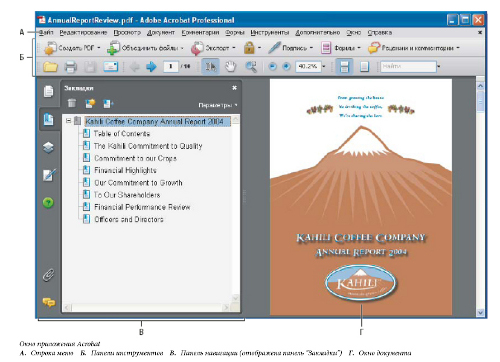The height and width of the screenshot is (362, 500).
Task: Open the zoom percentage dropdown arrow
Action: tap(324, 66)
